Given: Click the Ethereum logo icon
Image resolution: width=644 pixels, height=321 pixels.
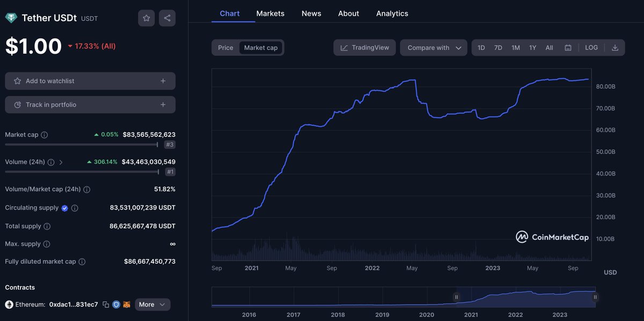Looking at the screenshot, I should click(x=9, y=304).
